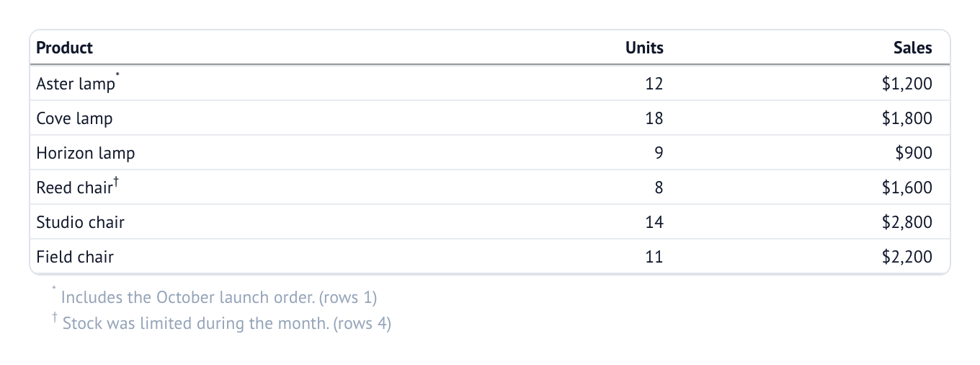
Task: Click the units value 14 for Studio chair
Action: (x=654, y=222)
